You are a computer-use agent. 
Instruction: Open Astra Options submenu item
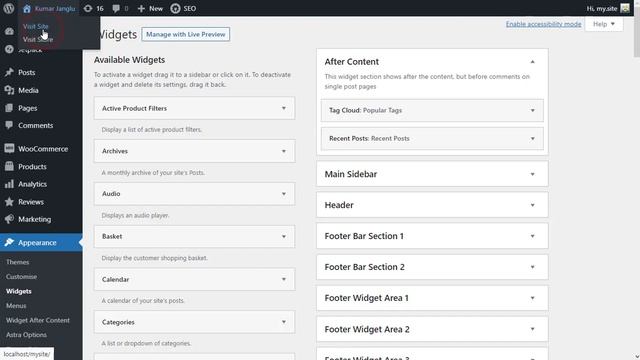pyautogui.click(x=26, y=335)
